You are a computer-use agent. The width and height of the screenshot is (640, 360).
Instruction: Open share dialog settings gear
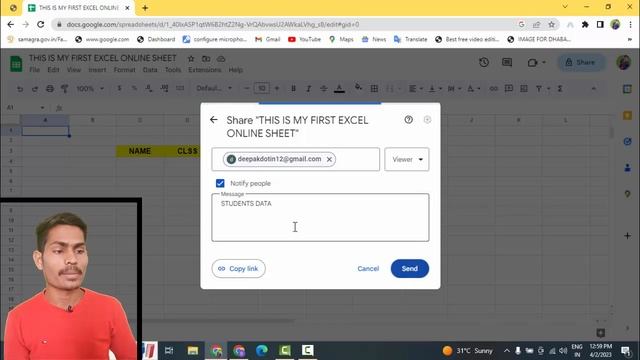click(427, 120)
